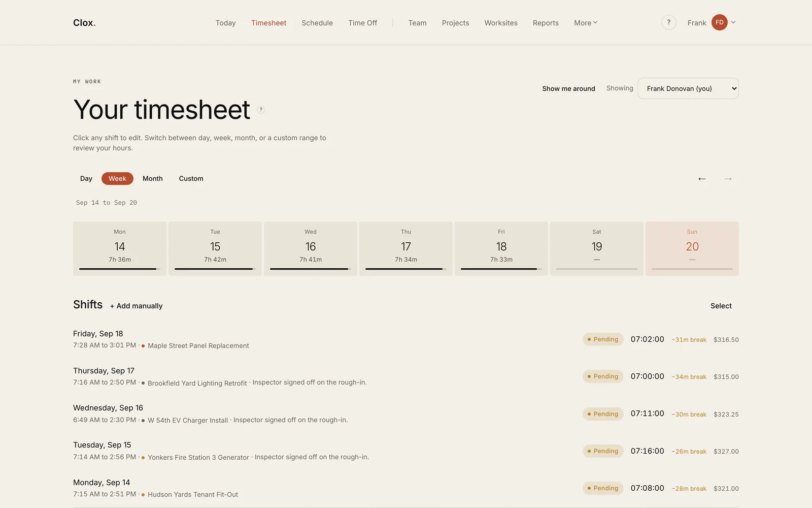Open the Time Off tab
This screenshot has width=812, height=508.
pos(362,23)
